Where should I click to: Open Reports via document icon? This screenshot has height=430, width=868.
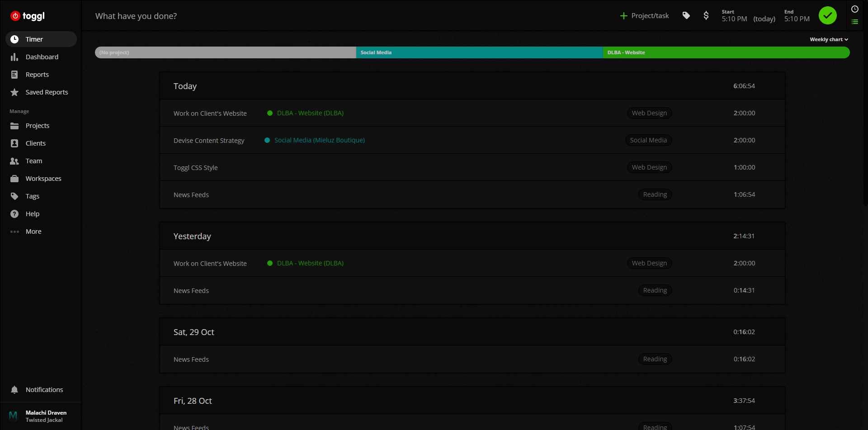[x=14, y=75]
